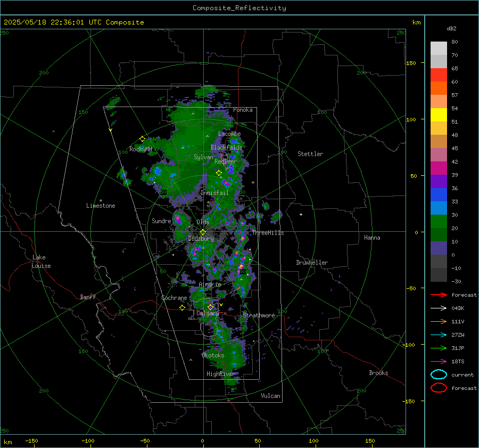Click the 80 dBZ light gray swatch
The image size is (479, 448).
tap(439, 48)
